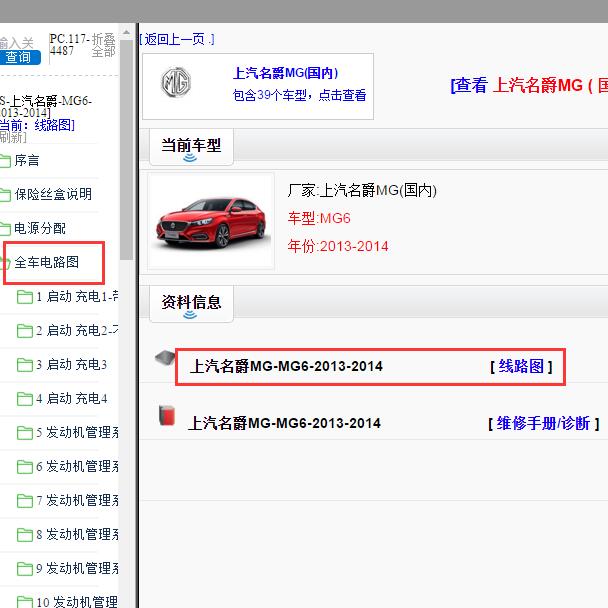Open the 线路图 link
Image resolution: width=608 pixels, height=608 pixels.
click(x=521, y=366)
